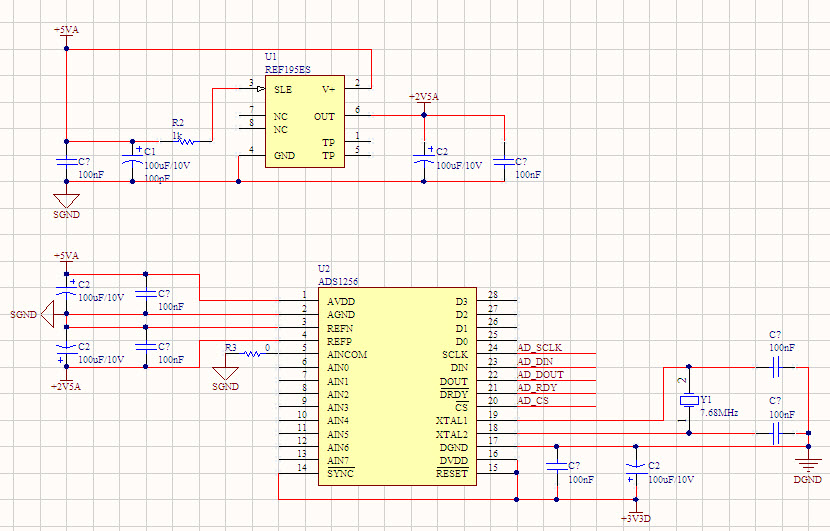Click pin 25 D0 on U2

(496, 339)
